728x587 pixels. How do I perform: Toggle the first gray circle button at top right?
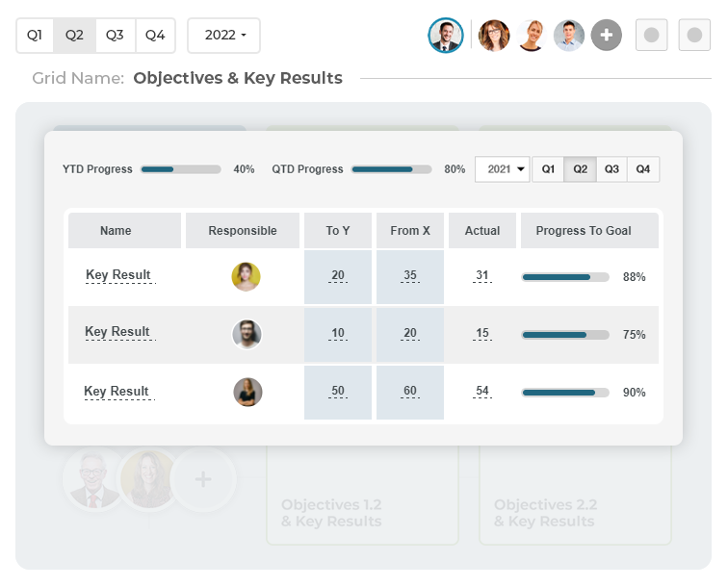tap(652, 36)
